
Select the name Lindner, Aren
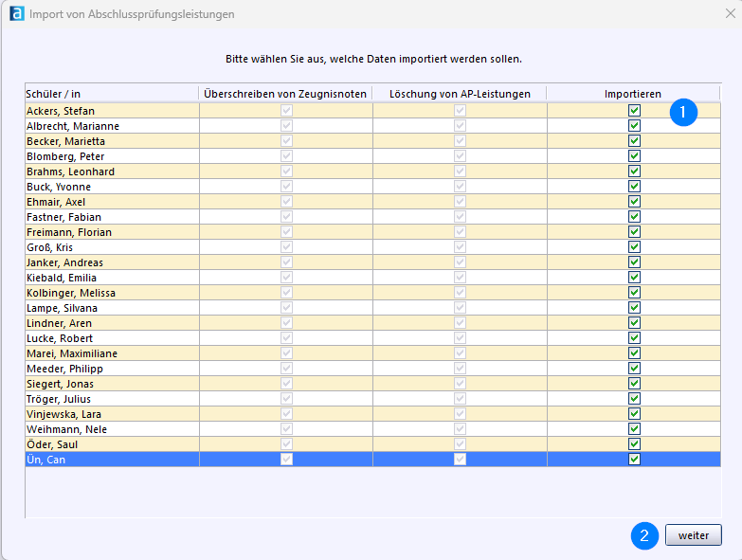(x=59, y=322)
